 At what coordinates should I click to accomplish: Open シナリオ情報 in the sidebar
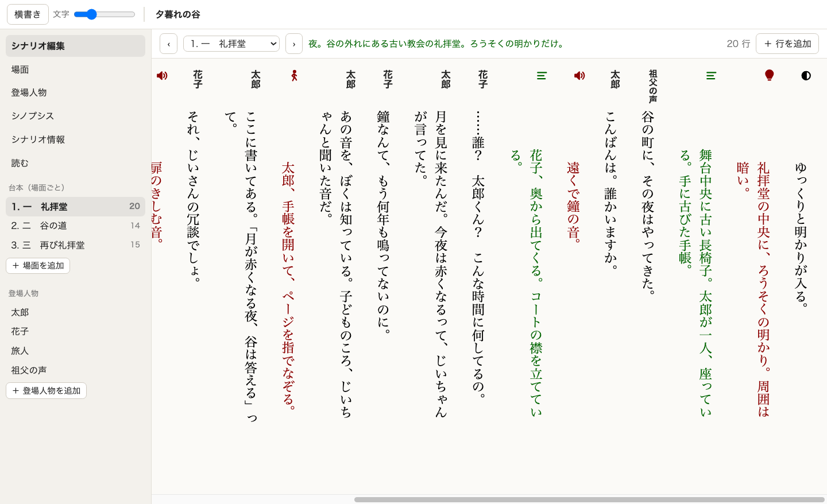point(75,139)
